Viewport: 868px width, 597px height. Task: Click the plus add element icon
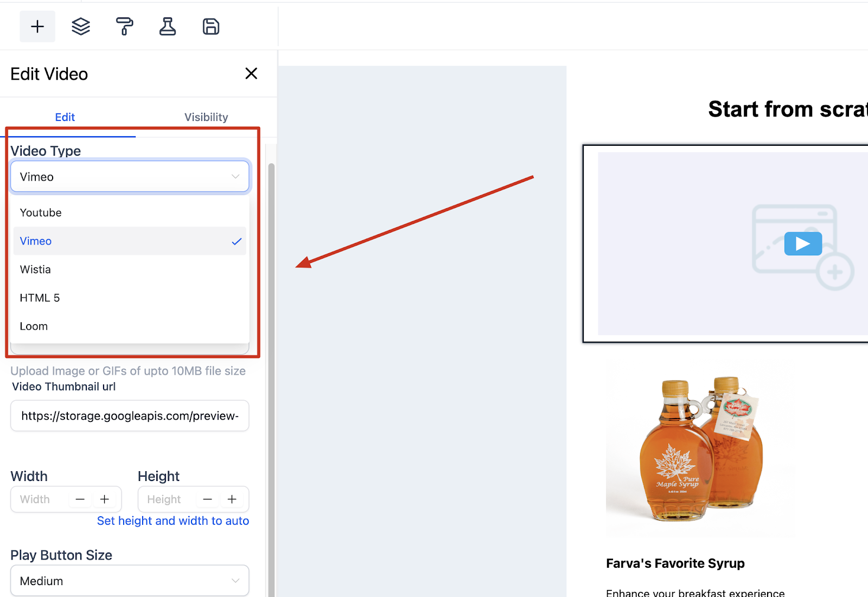point(37,26)
